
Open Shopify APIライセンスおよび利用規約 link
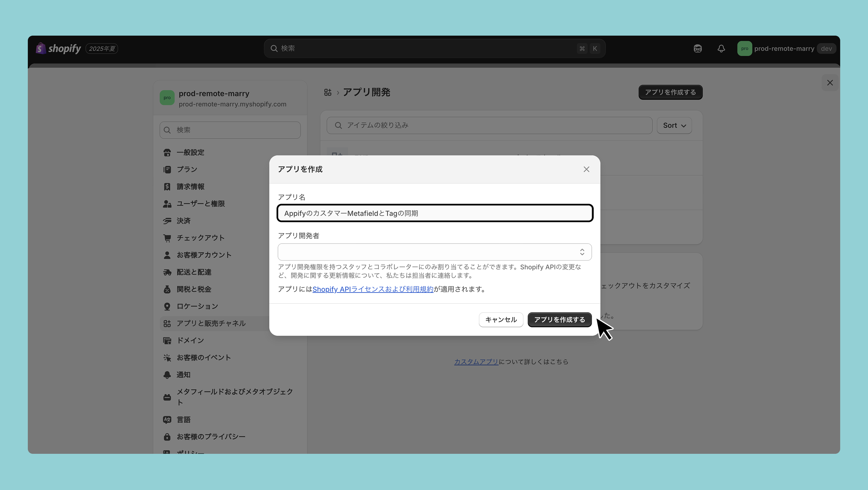[373, 289]
